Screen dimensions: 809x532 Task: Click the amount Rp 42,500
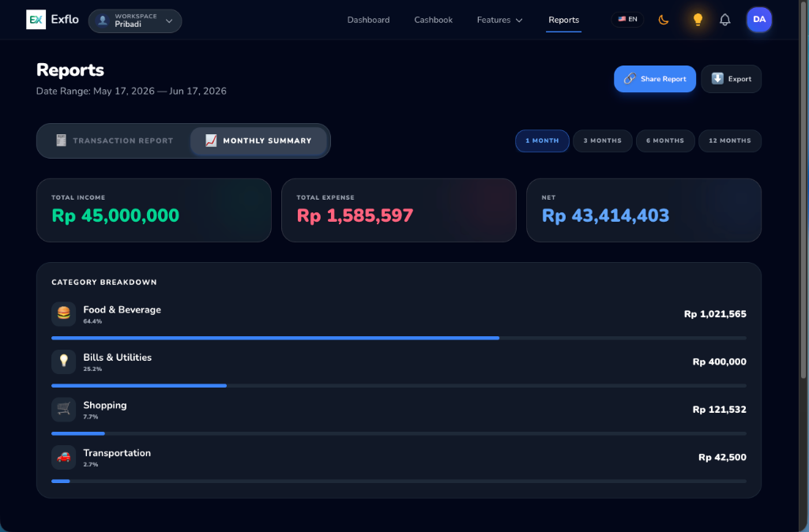tap(722, 457)
